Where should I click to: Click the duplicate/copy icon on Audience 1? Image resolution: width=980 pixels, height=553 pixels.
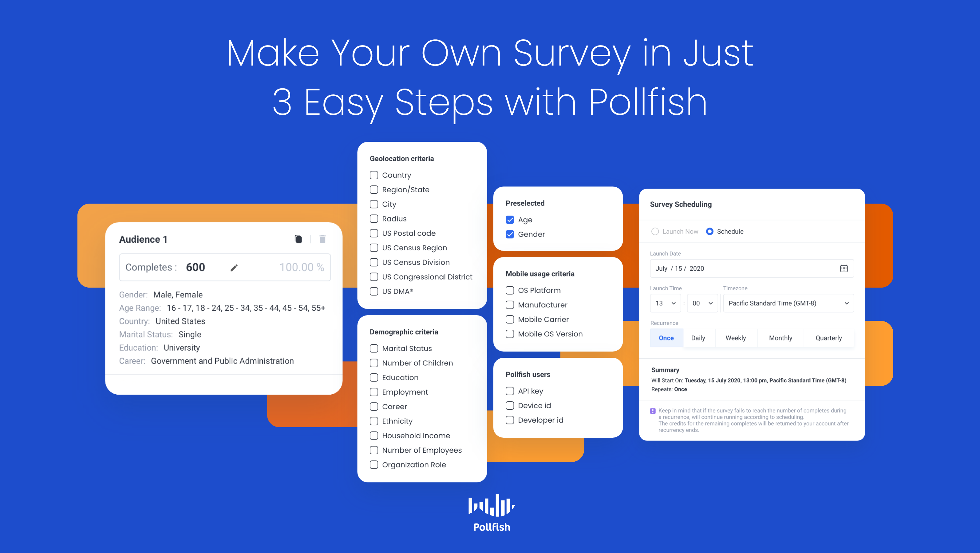coord(297,238)
